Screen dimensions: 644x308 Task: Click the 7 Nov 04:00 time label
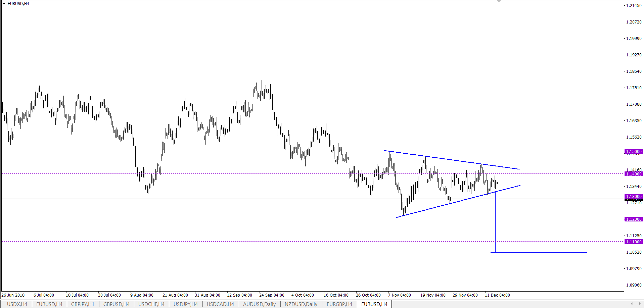pyautogui.click(x=400, y=295)
